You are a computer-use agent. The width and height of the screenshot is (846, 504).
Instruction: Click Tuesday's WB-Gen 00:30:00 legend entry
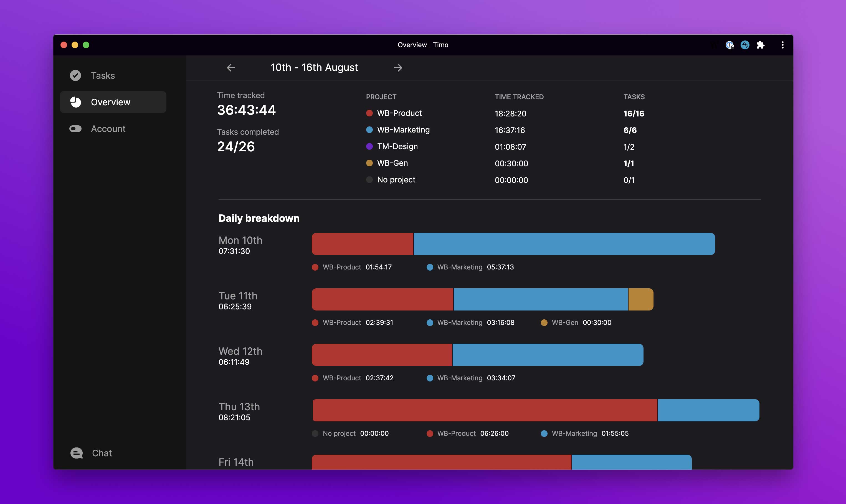click(x=576, y=323)
